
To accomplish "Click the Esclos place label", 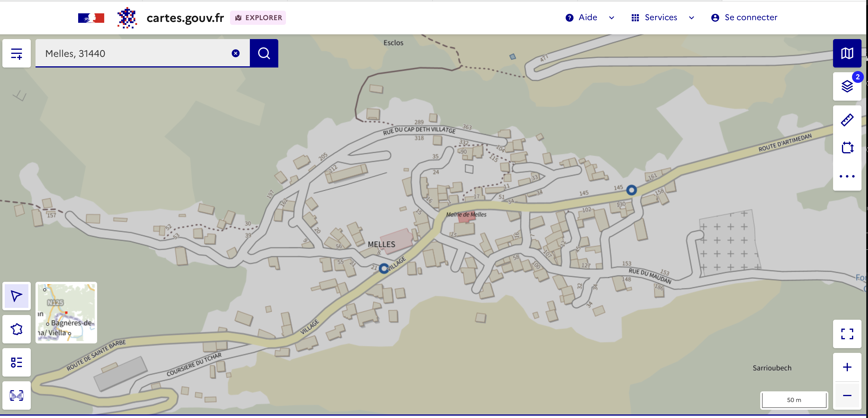I will [x=393, y=43].
